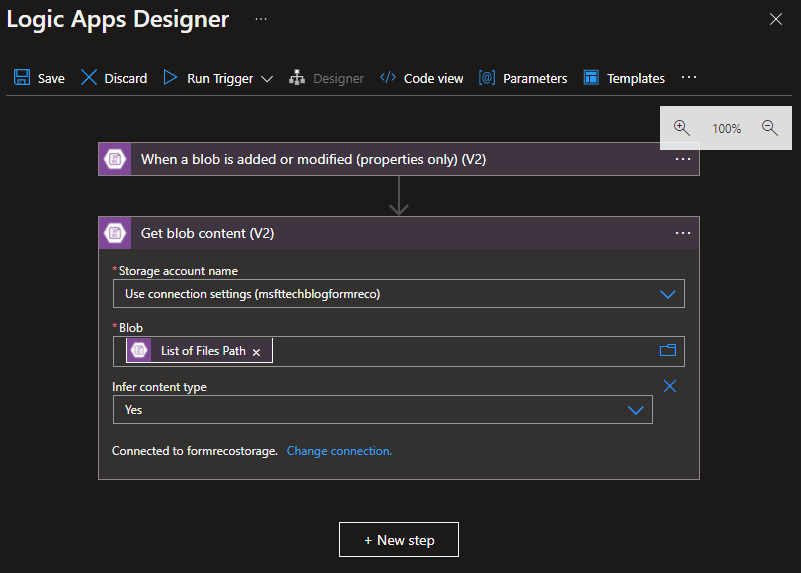The height and width of the screenshot is (573, 801).
Task: Click the Run Trigger play icon
Action: click(x=170, y=78)
